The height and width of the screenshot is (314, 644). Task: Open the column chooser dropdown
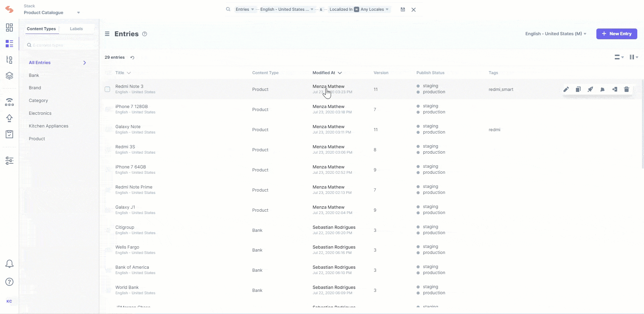click(634, 57)
